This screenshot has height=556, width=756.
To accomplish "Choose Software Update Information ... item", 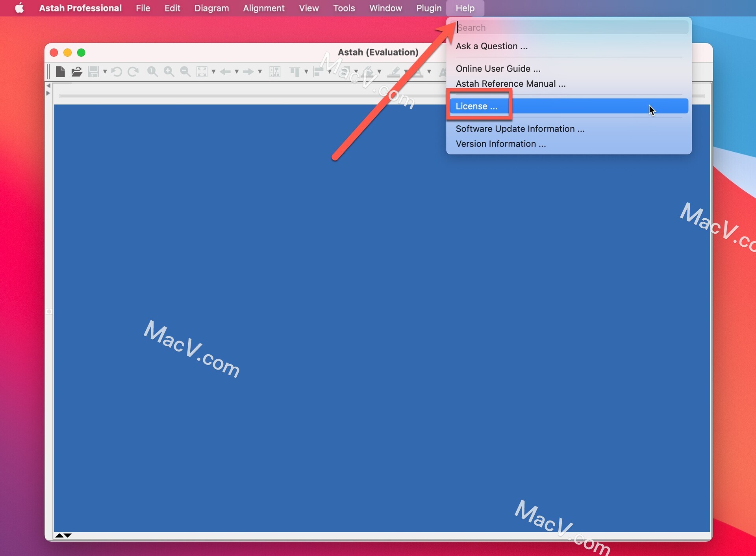I will [x=569, y=129].
